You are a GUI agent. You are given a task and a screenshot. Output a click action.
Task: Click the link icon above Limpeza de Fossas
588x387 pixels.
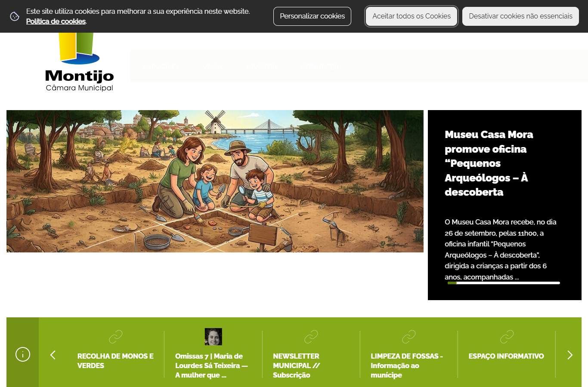(409, 337)
